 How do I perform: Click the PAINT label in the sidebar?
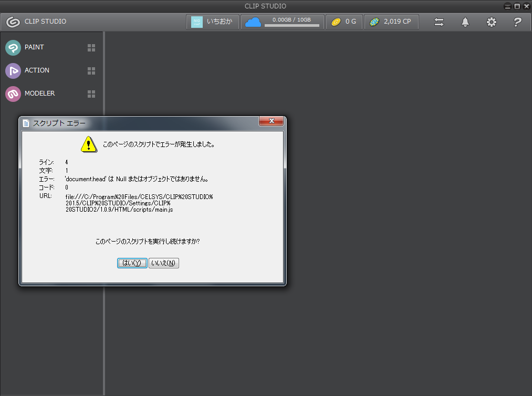(34, 47)
